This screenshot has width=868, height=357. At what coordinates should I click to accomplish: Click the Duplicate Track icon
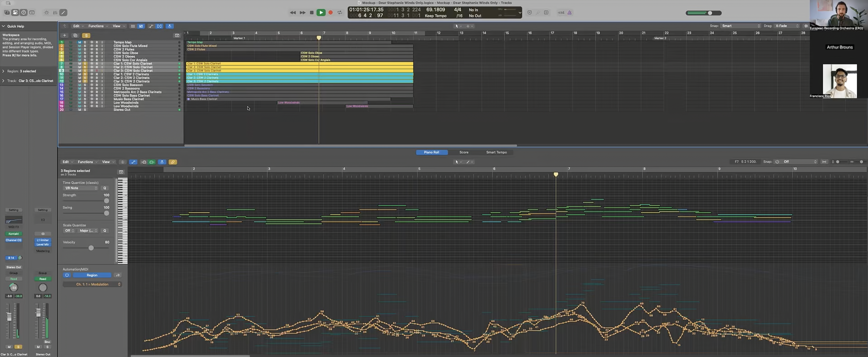click(x=75, y=35)
